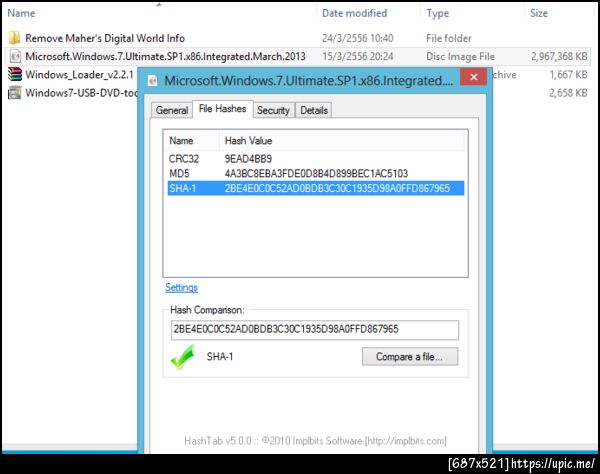Click the installer icon of Windows7-USB-DVD-tool
Viewport: 600px width, 474px height.
(15, 93)
